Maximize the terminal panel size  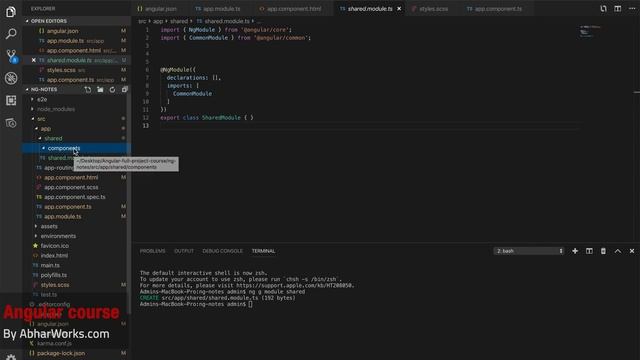[618, 251]
